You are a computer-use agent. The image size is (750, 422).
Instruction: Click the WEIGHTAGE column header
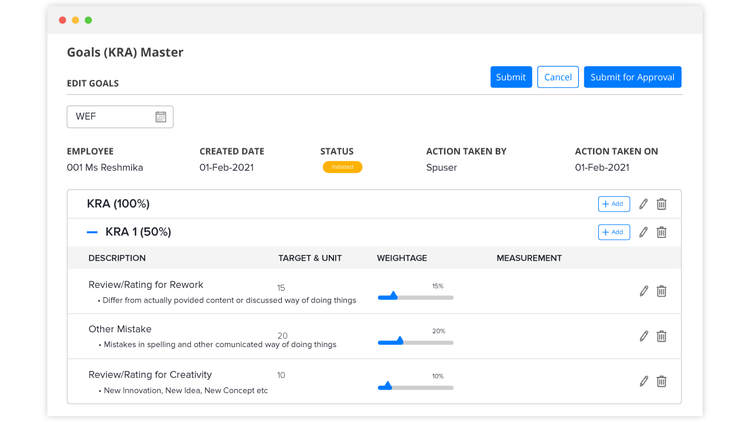[402, 258]
